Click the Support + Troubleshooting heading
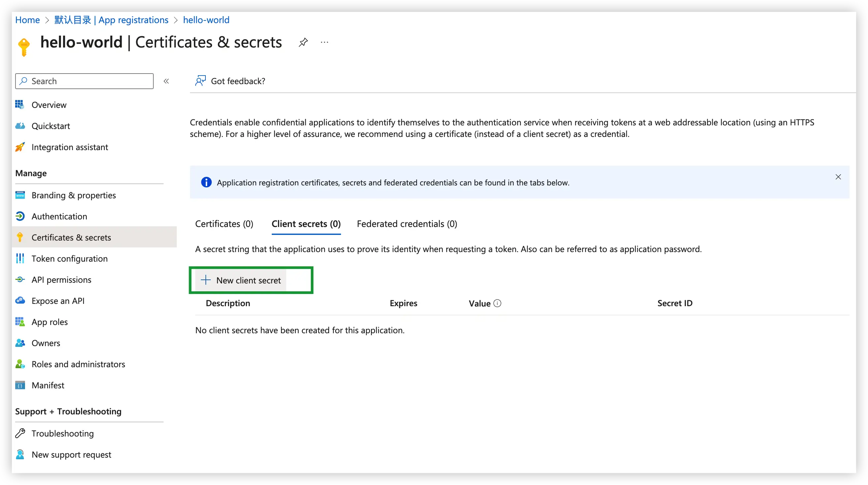 pos(68,411)
